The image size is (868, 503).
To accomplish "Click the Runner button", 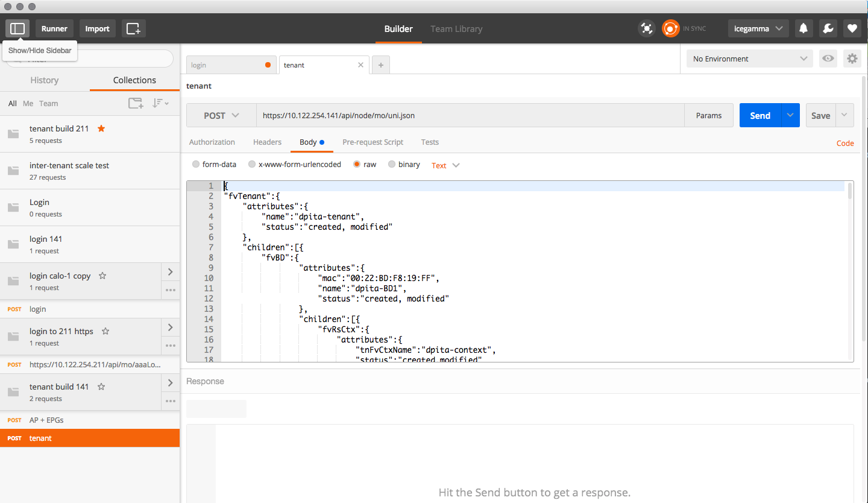I will click(x=54, y=28).
